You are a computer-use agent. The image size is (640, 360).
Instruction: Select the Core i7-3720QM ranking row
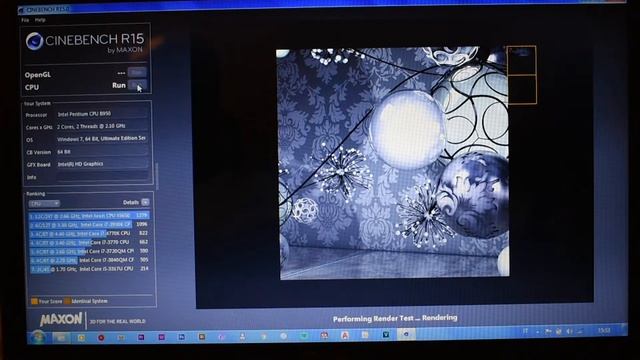89,251
